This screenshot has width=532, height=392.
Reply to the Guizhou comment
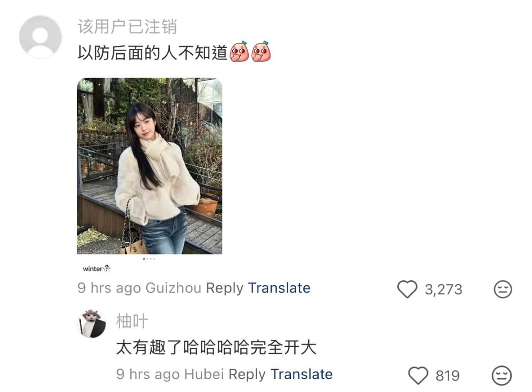click(225, 288)
